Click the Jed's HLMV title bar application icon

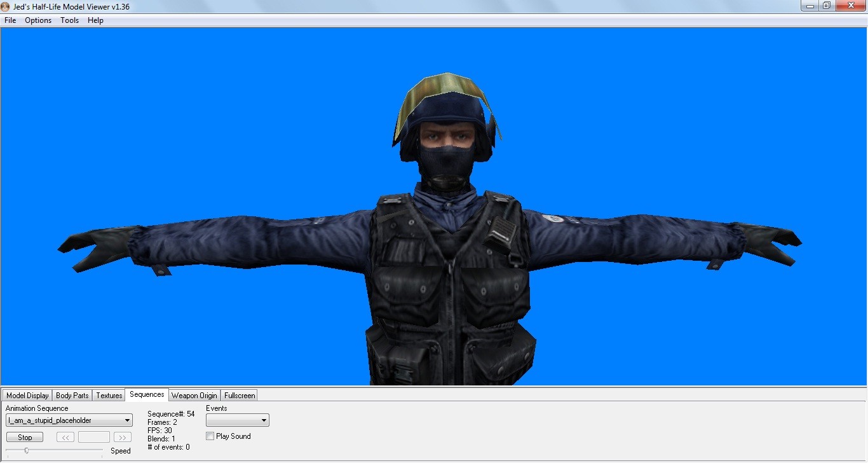click(x=6, y=6)
